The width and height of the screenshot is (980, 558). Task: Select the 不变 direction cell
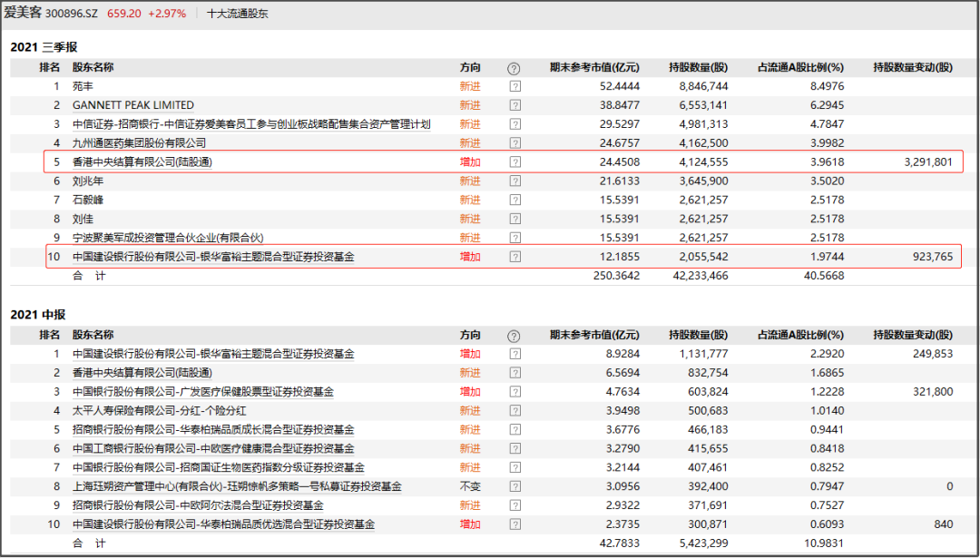(470, 486)
